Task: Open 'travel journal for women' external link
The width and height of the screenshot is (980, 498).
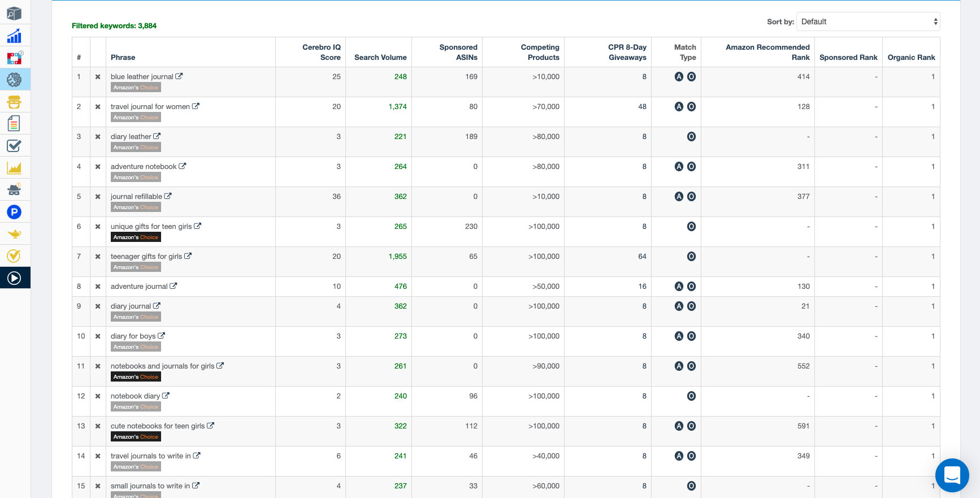Action: click(196, 106)
